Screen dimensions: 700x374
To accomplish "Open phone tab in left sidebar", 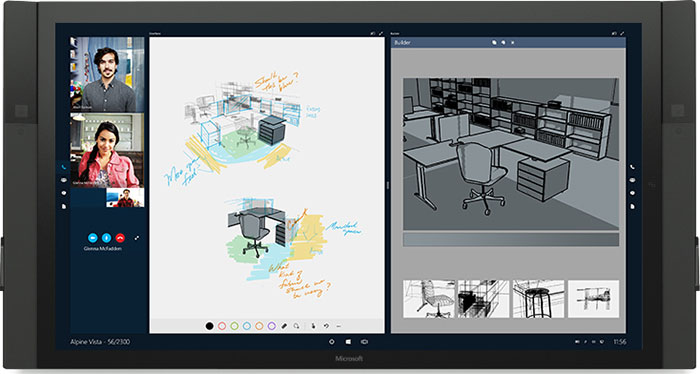I will tap(63, 167).
